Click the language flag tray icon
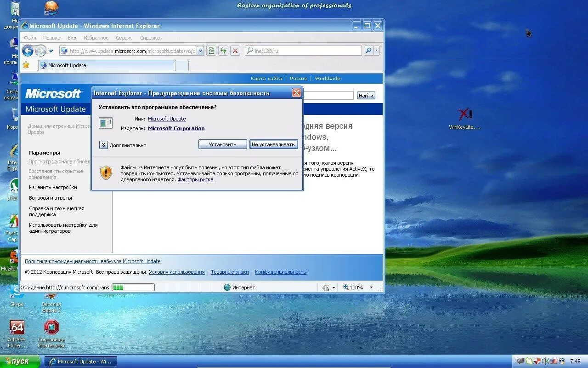588x368 pixels. pos(554,361)
